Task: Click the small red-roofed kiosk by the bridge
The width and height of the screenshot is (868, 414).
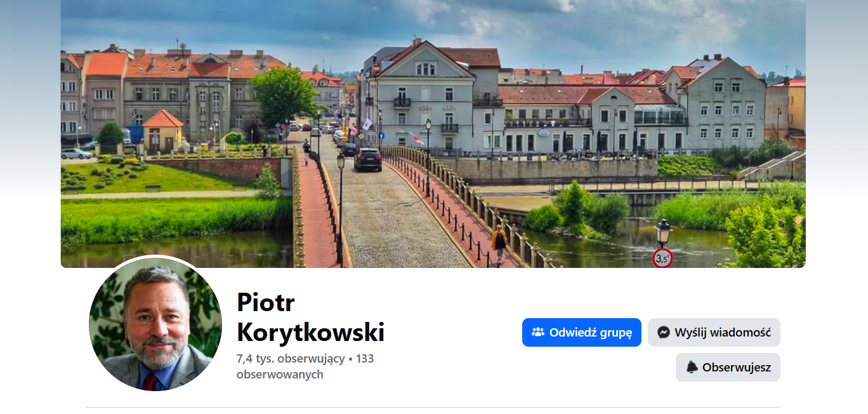Action: (x=163, y=131)
